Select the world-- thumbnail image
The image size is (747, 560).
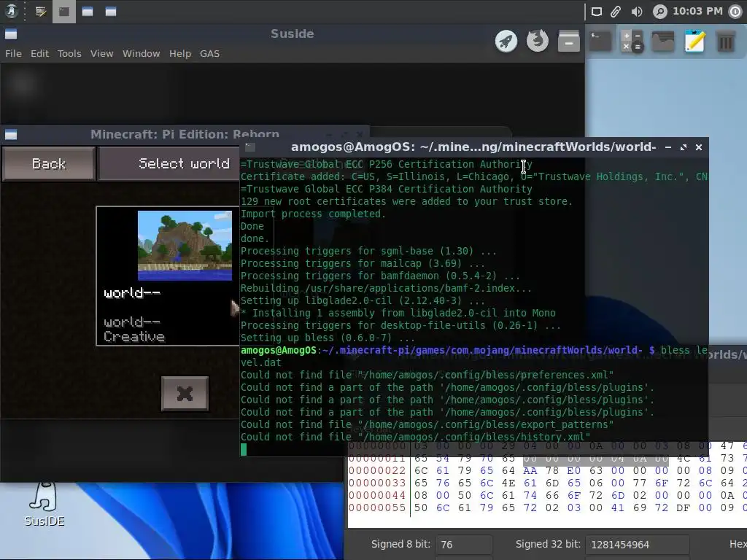click(185, 245)
